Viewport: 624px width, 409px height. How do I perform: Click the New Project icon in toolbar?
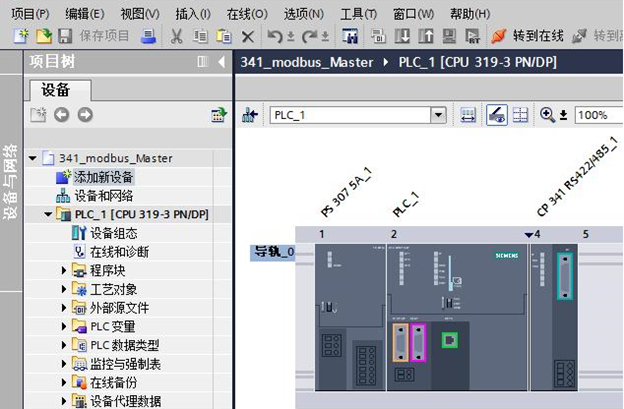pos(21,36)
